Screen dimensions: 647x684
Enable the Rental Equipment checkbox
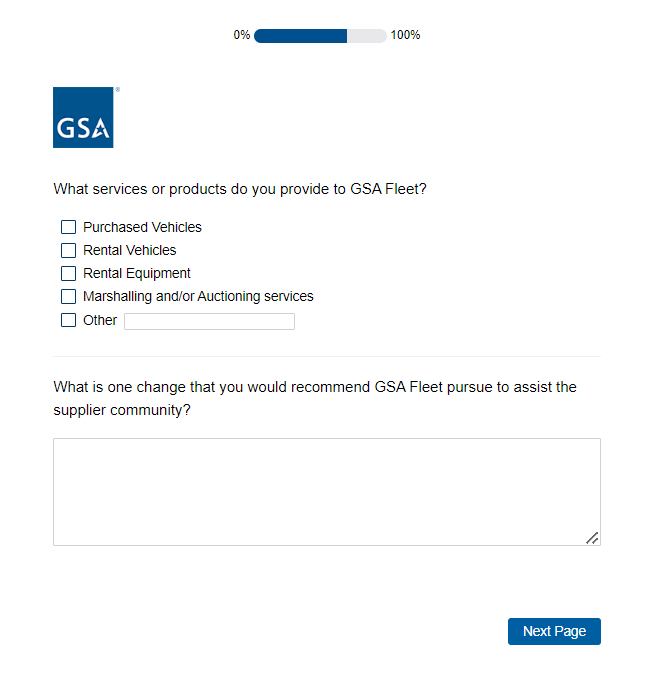[x=69, y=273]
